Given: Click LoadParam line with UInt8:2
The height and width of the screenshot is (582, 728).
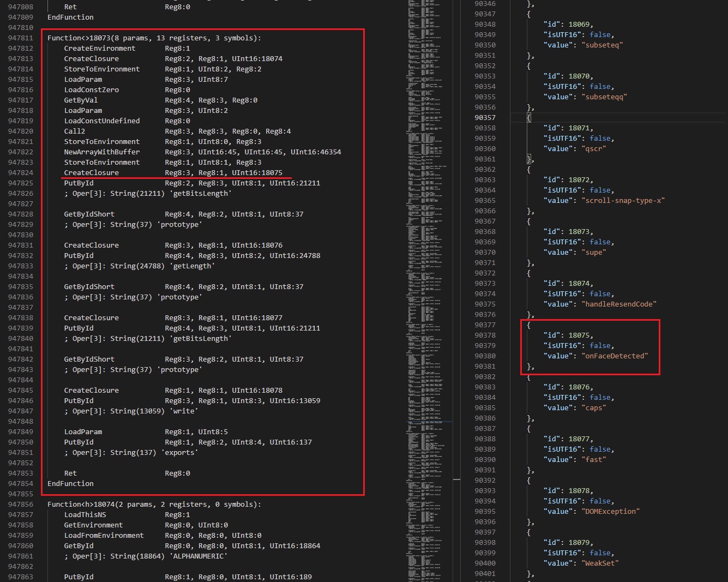Looking at the screenshot, I should coord(146,111).
